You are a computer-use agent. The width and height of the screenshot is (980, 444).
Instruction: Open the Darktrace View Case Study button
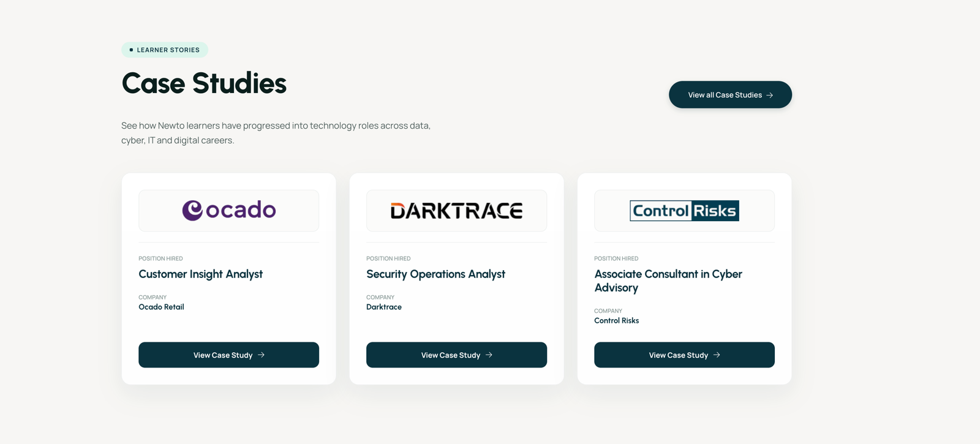pos(456,355)
